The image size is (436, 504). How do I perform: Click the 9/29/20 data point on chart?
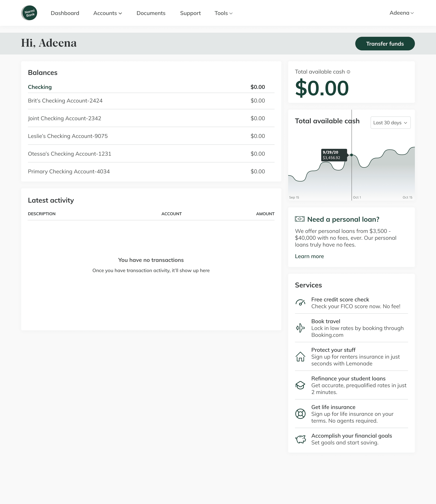click(x=352, y=155)
